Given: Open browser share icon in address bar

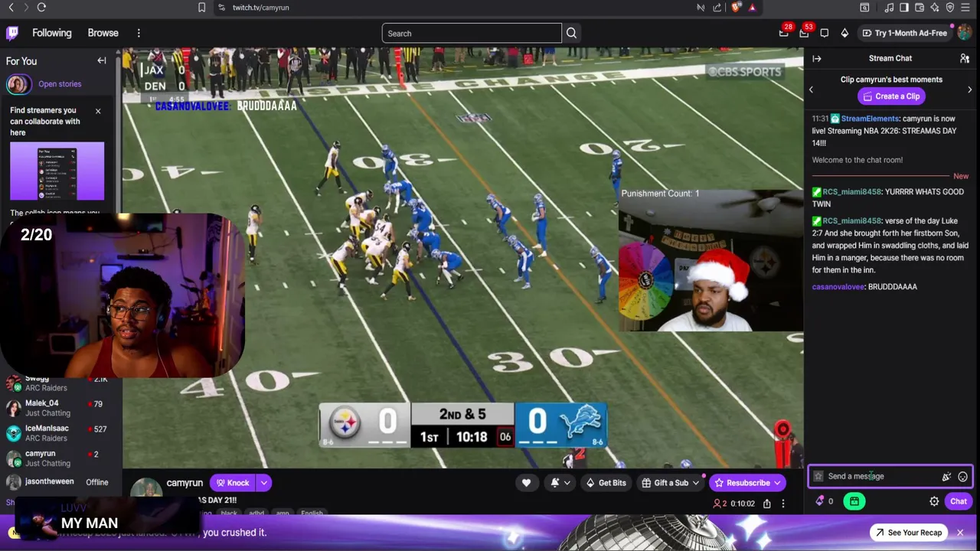Looking at the screenshot, I should [717, 8].
